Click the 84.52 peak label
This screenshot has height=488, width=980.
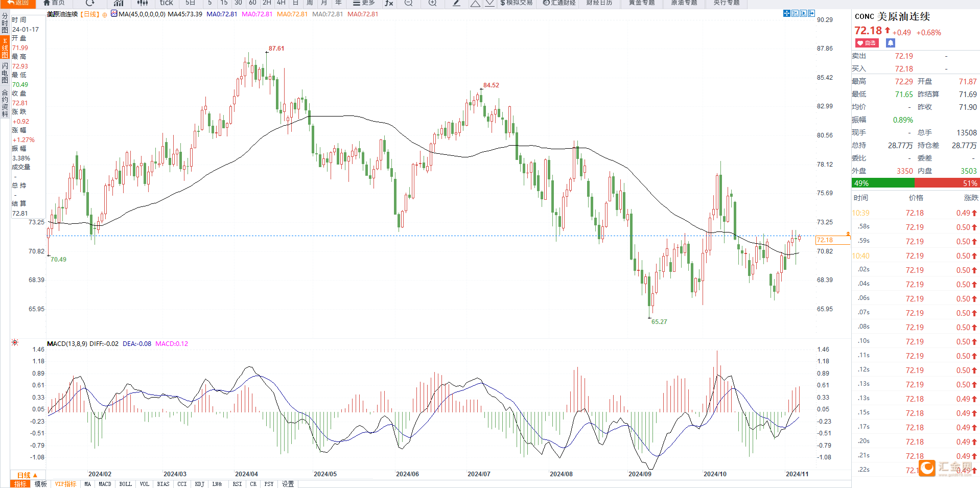coord(491,85)
